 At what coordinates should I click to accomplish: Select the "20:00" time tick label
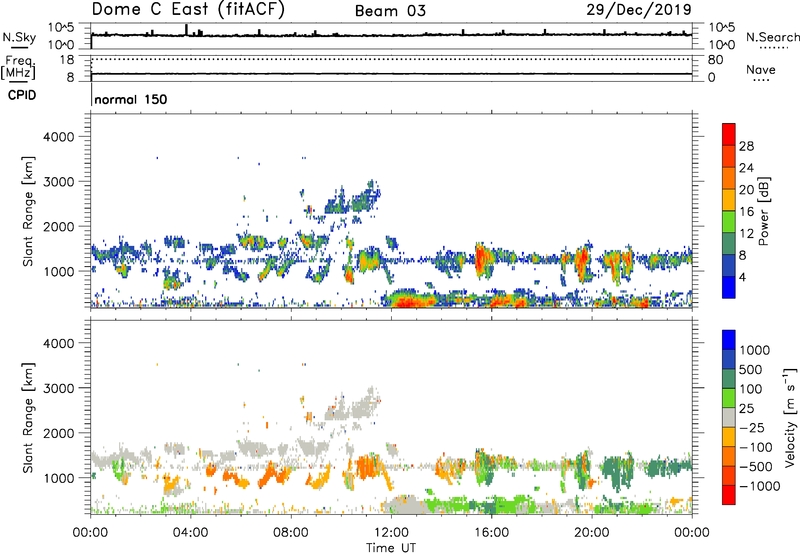[591, 533]
